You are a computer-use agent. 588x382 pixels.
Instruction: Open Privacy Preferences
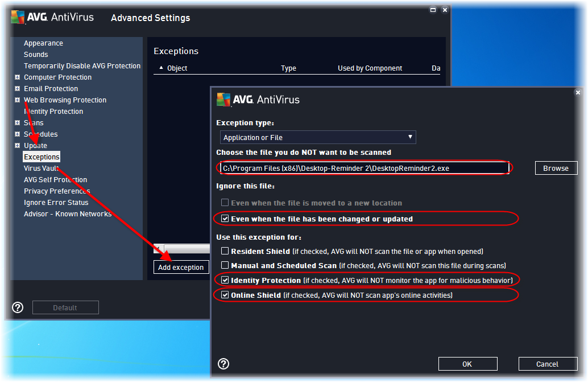coord(57,191)
